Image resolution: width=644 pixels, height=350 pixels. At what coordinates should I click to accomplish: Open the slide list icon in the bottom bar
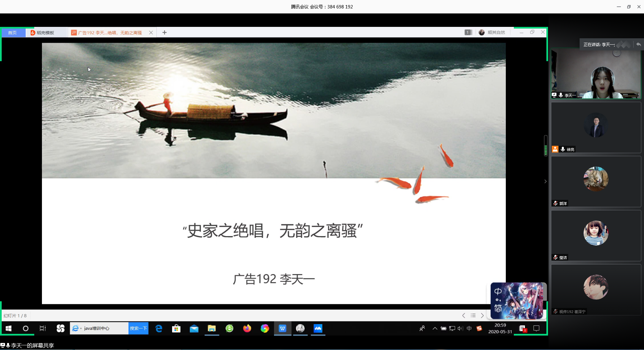coord(474,315)
